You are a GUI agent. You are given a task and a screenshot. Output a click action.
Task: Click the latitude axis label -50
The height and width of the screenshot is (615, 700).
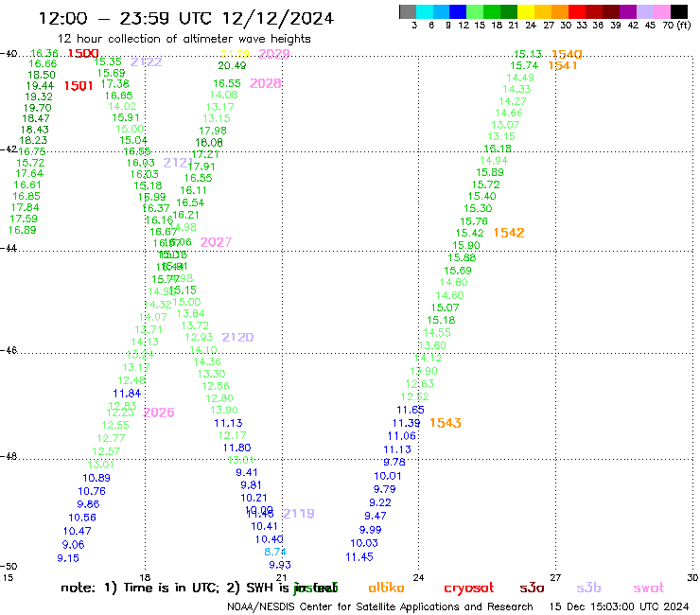coord(9,567)
